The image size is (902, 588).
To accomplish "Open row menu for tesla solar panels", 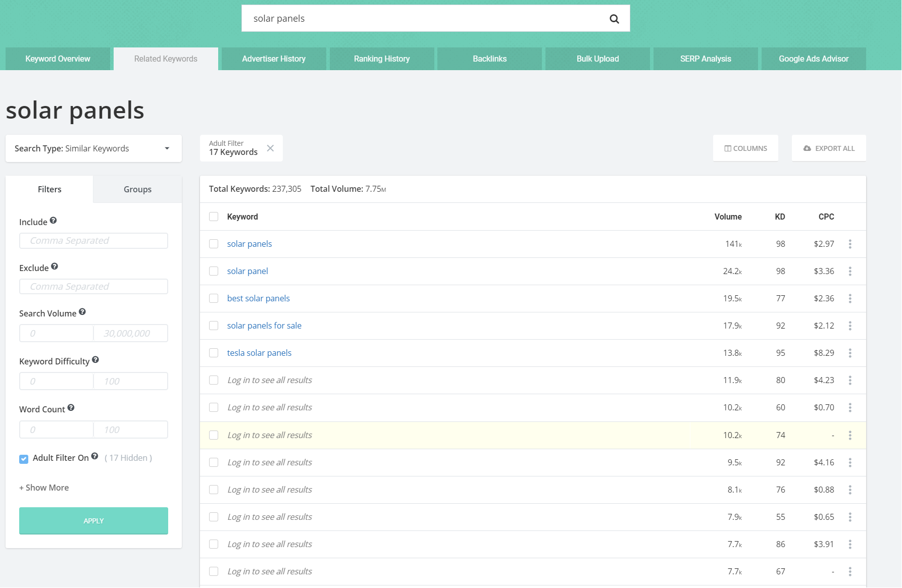I will 850,353.
